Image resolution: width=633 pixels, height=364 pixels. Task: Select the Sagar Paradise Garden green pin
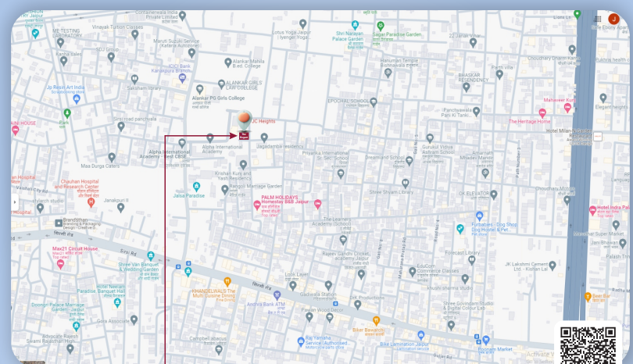(381, 27)
